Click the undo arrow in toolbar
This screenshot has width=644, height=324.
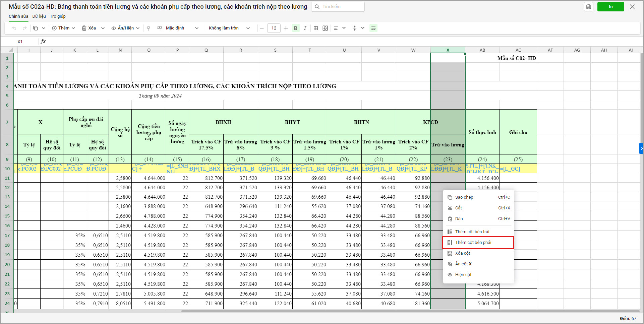click(x=14, y=28)
